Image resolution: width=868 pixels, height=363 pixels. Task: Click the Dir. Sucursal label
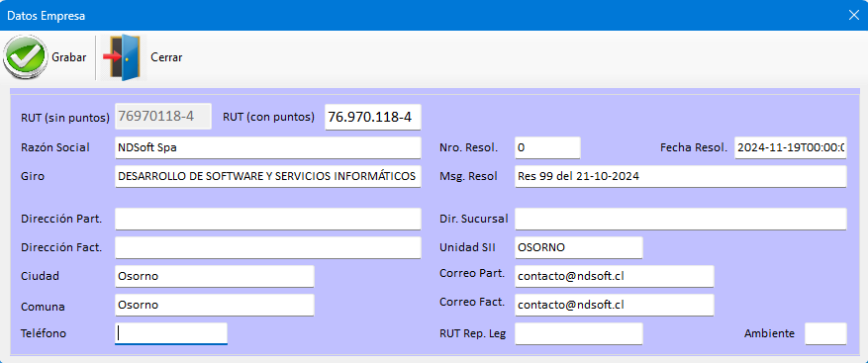click(x=474, y=219)
